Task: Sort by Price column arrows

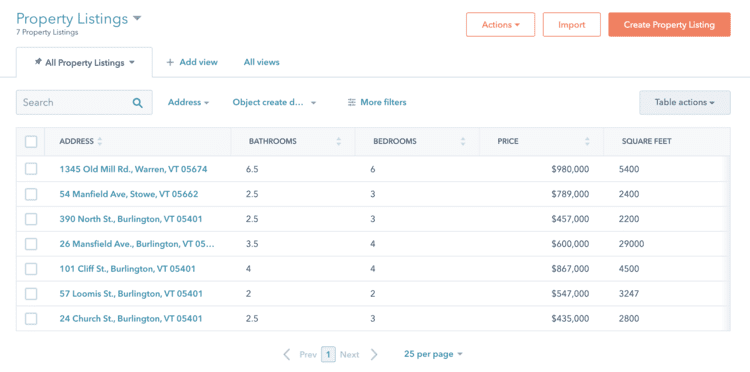Action: (587, 142)
